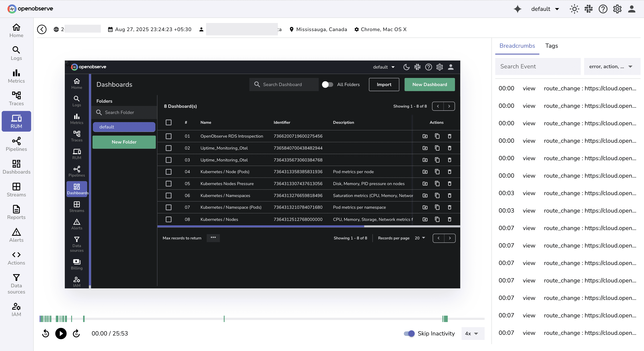Image resolution: width=644 pixels, height=351 pixels.
Task: Switch to the Tags tab
Action: coord(552,46)
